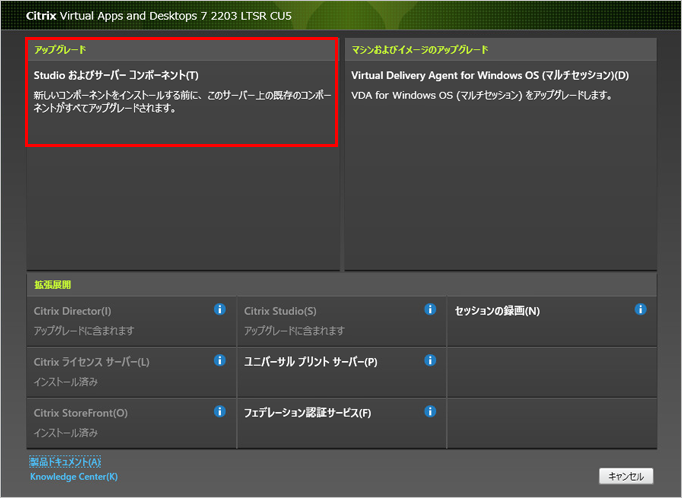Choose セッションの録画(N) component
Image resolution: width=682 pixels, height=498 pixels.
(497, 311)
